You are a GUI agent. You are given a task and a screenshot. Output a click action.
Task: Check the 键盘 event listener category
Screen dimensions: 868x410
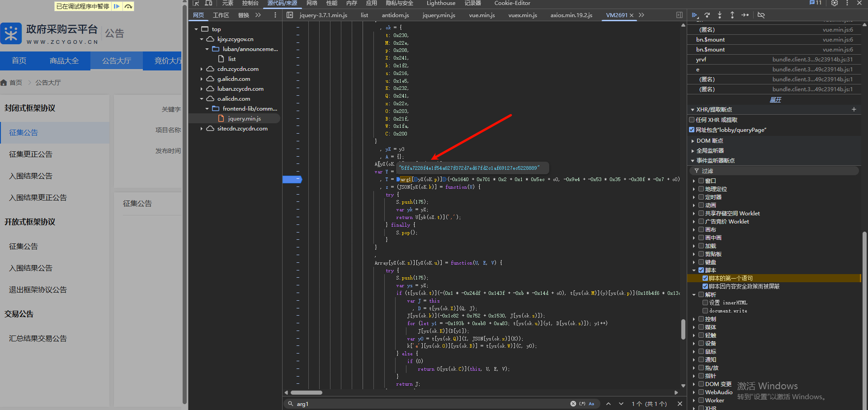coord(701,262)
